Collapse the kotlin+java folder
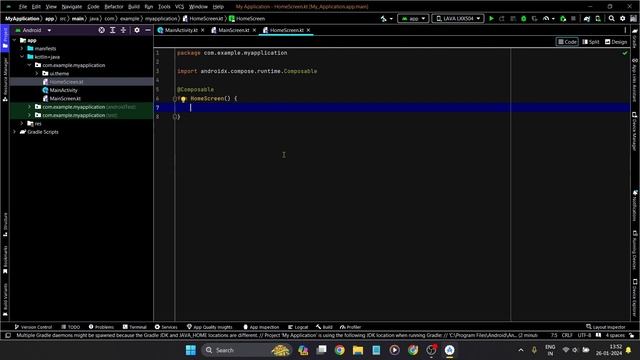 click(x=22, y=57)
